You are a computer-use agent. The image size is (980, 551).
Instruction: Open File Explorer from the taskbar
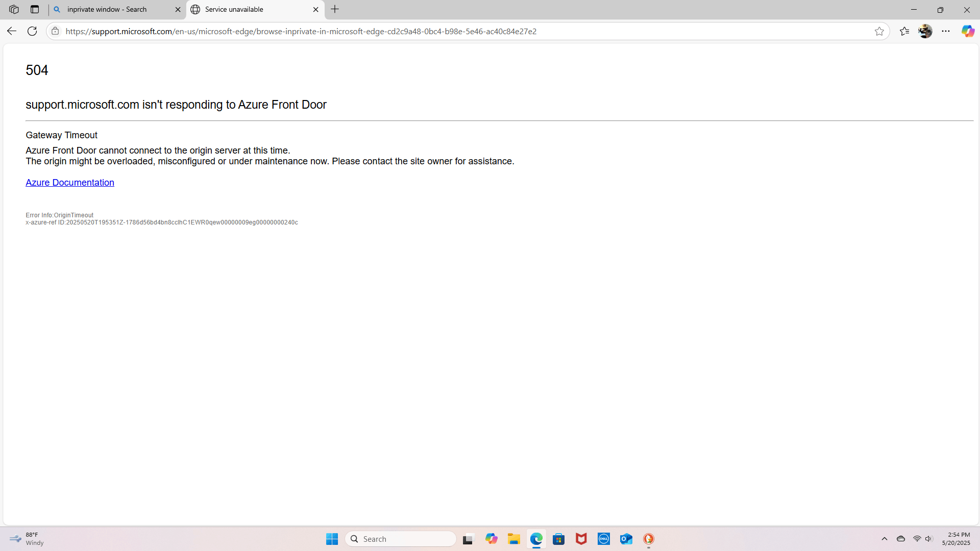513,539
